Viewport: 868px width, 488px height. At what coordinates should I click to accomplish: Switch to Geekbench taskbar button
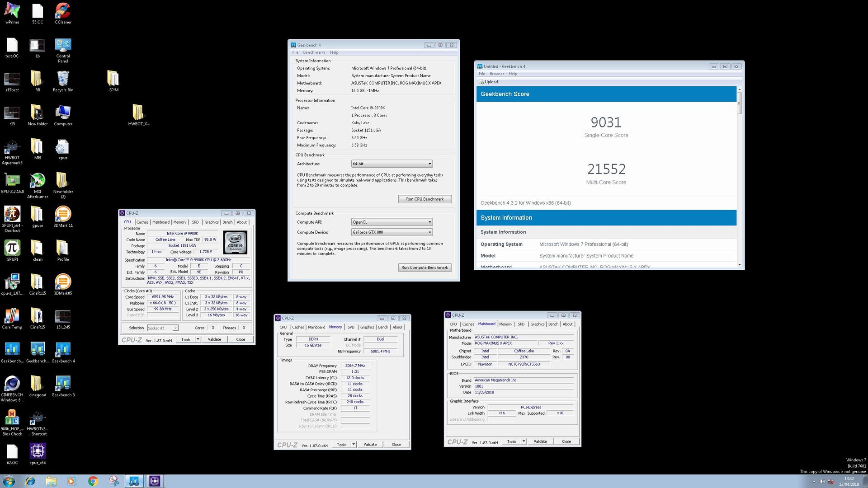134,481
